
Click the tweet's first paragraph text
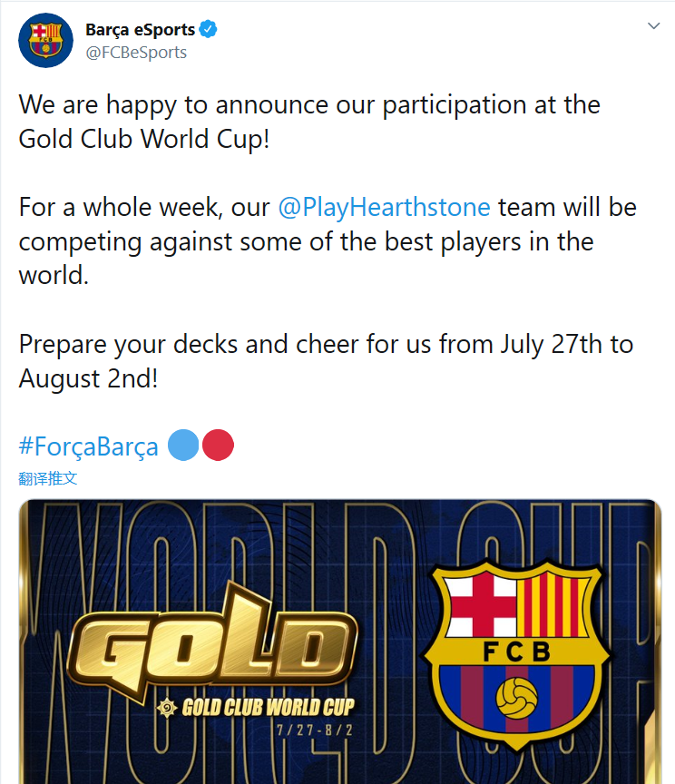(309, 122)
